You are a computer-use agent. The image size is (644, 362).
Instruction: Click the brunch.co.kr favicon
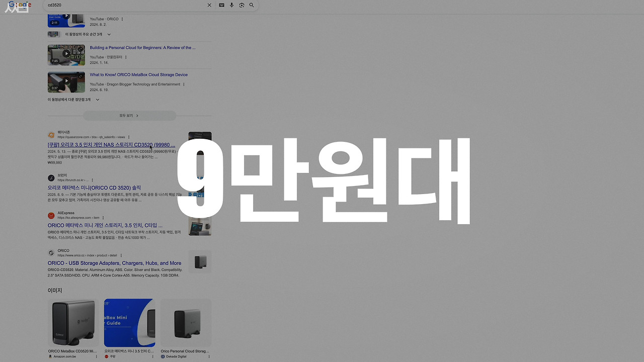point(51,177)
